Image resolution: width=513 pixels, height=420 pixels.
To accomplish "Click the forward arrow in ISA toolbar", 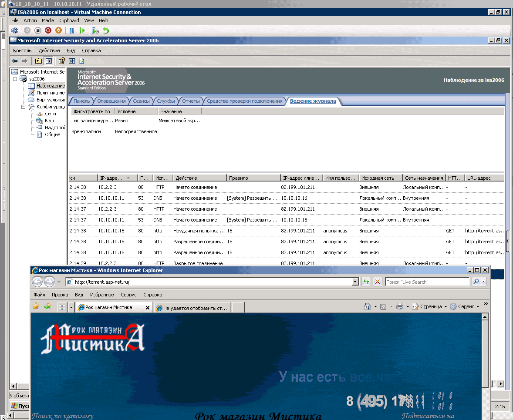I will pyautogui.click(x=25, y=61).
